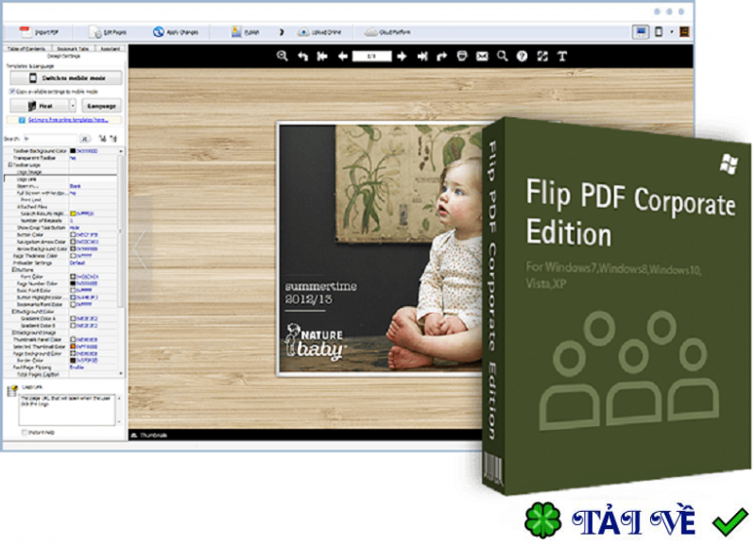The width and height of the screenshot is (756, 546).
Task: Click the page number field
Action: (x=371, y=57)
